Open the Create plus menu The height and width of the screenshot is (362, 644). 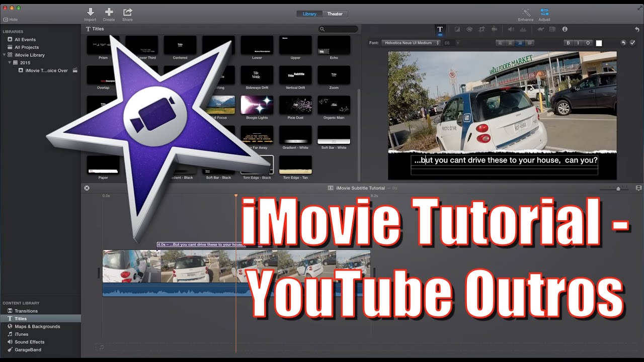109,12
